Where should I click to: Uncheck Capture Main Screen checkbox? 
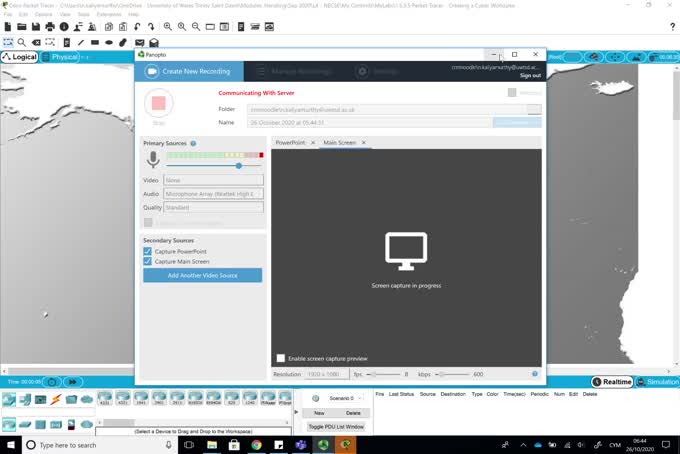[148, 262]
